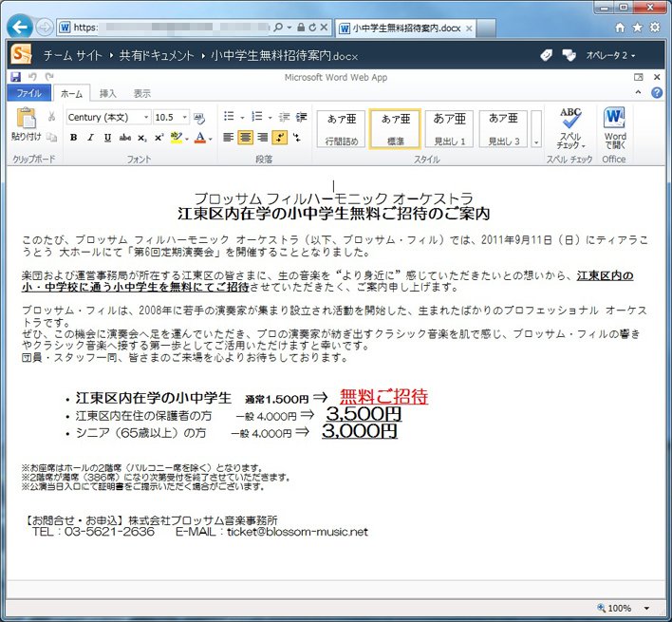This screenshot has height=622, width=672.
Task: Insert a numbered list
Action: click(257, 117)
